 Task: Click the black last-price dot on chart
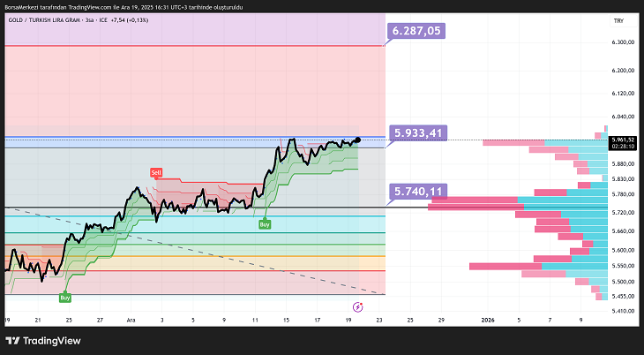(357, 140)
